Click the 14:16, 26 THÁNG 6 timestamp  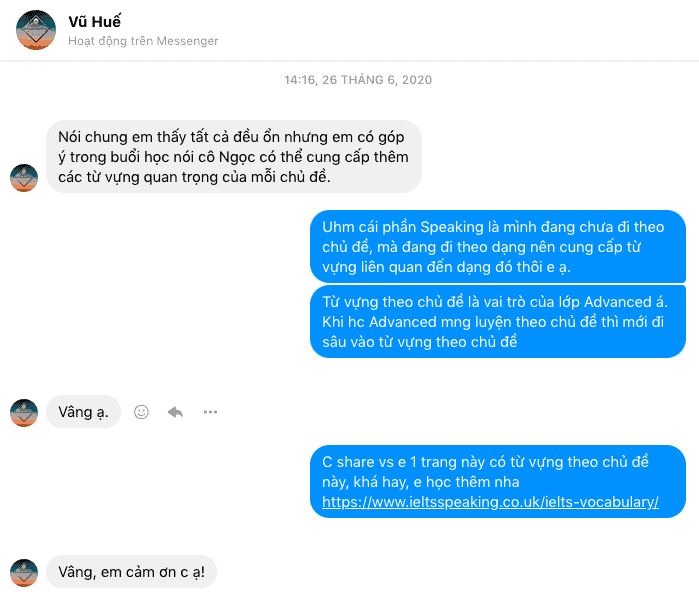click(x=358, y=80)
